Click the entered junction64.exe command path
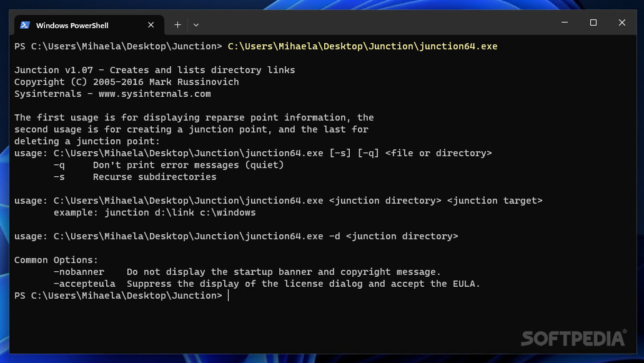 tap(362, 46)
